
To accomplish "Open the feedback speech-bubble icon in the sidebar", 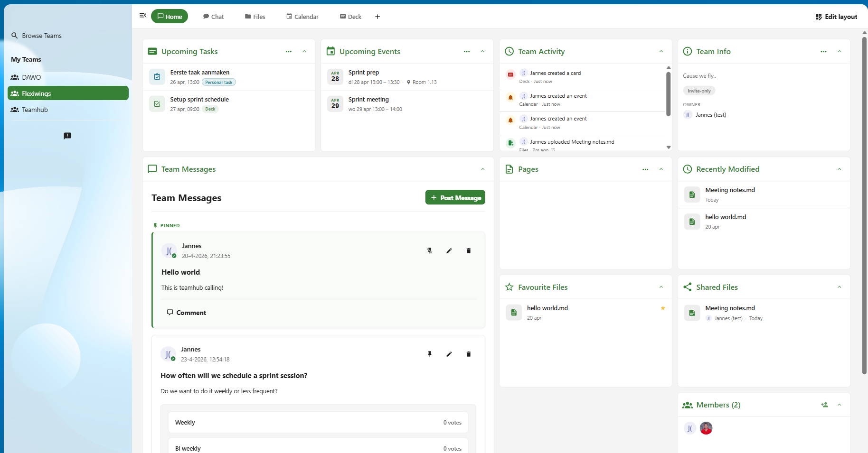I will click(x=67, y=136).
